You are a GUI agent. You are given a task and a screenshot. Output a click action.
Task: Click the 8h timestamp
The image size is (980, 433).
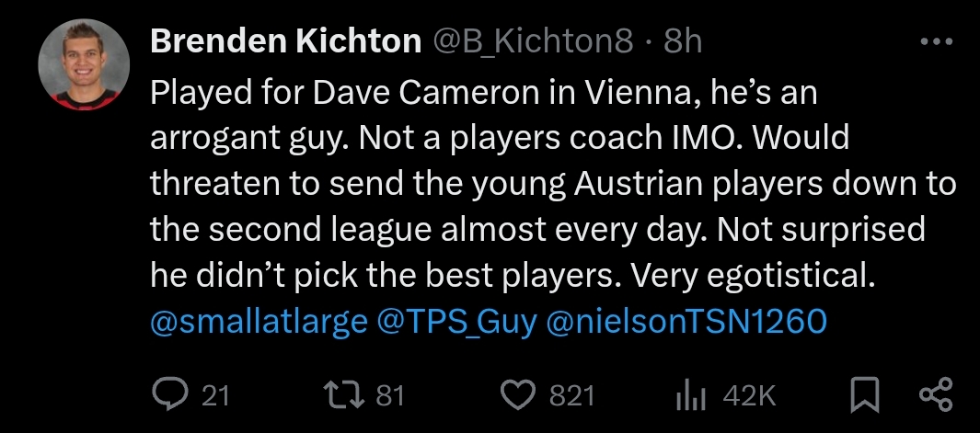tap(682, 41)
